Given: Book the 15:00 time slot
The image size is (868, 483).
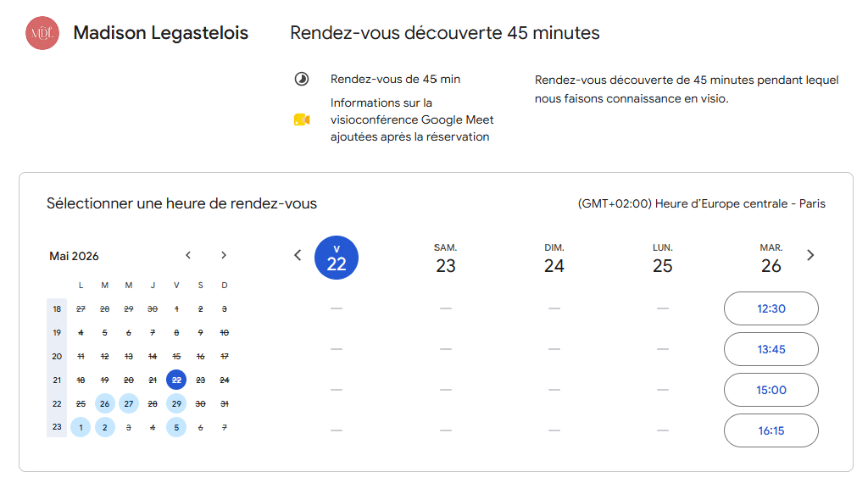Looking at the screenshot, I should pos(771,390).
